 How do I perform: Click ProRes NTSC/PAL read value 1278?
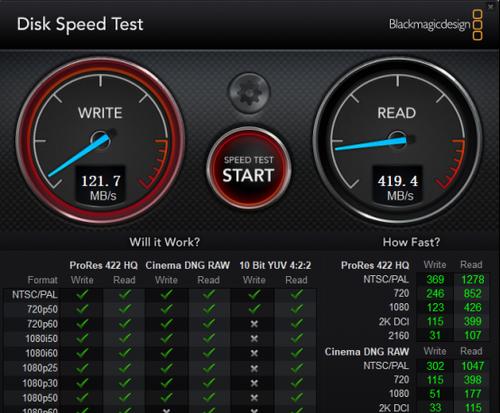click(473, 279)
